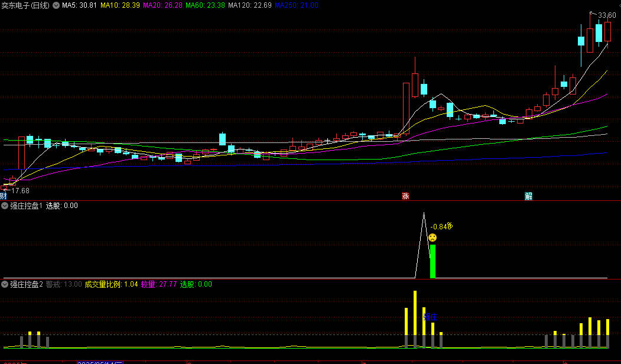Click the 33.60 high price marker
This screenshot has height=364, width=621.
coord(606,15)
